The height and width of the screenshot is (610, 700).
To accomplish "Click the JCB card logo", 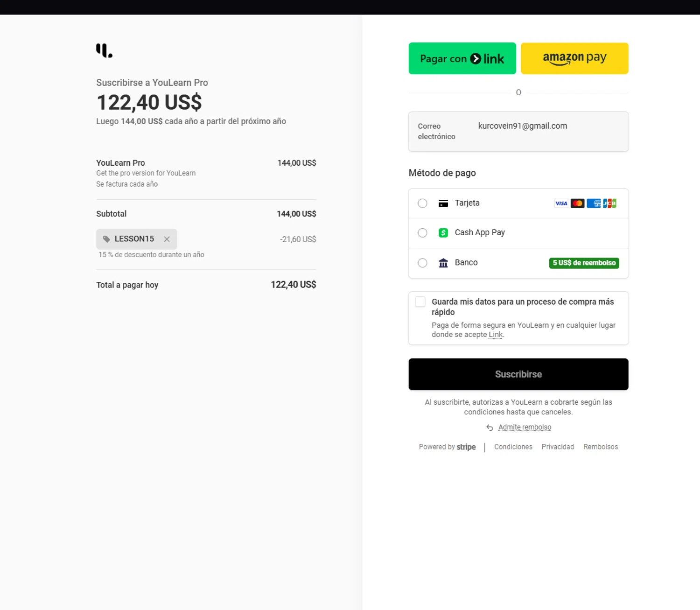I will point(609,203).
